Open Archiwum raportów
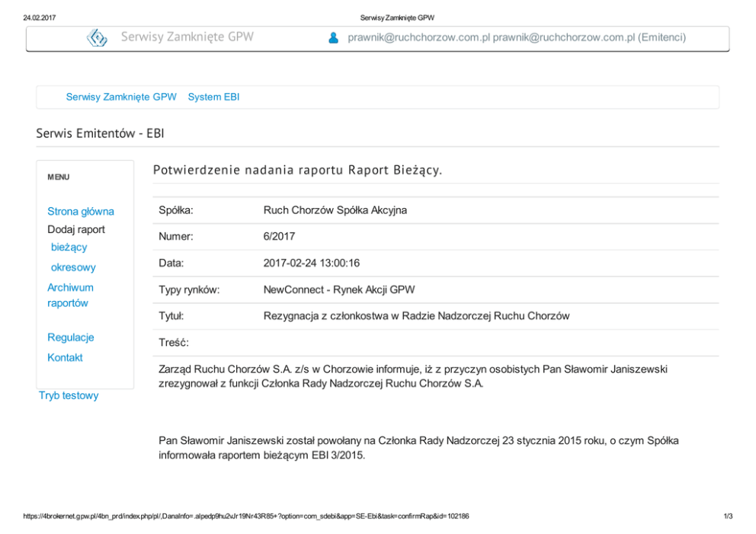 pos(70,295)
